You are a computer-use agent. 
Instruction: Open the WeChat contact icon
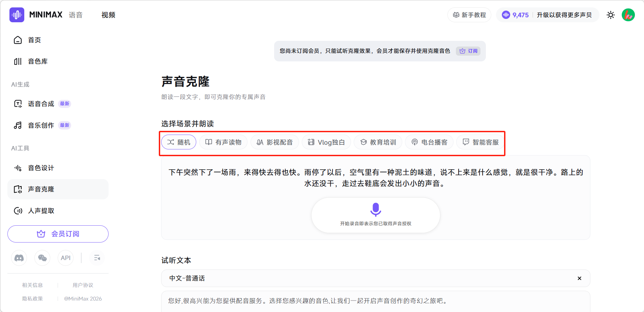[42, 258]
